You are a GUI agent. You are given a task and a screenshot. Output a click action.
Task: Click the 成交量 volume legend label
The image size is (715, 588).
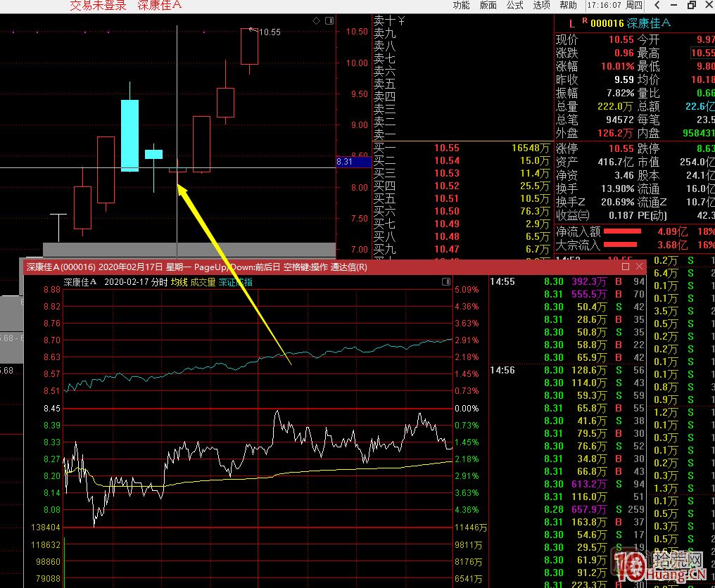tap(203, 282)
